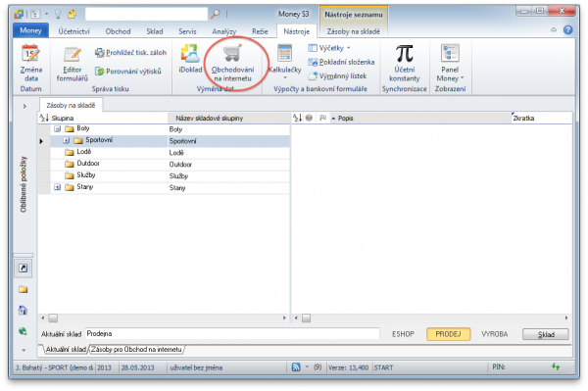The image size is (588, 391).
Task: Click Porovnání výtisků tool
Action: [x=128, y=72]
